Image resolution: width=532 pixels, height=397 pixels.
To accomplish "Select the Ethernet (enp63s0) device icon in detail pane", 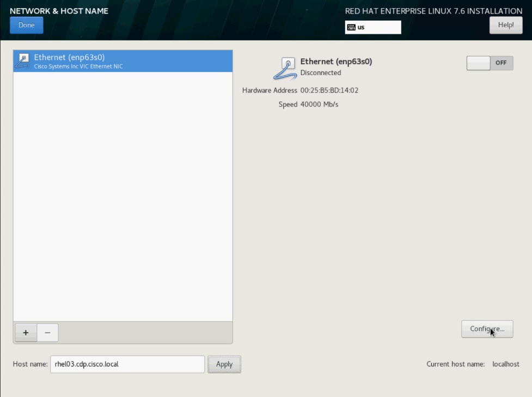I will 284,66.
